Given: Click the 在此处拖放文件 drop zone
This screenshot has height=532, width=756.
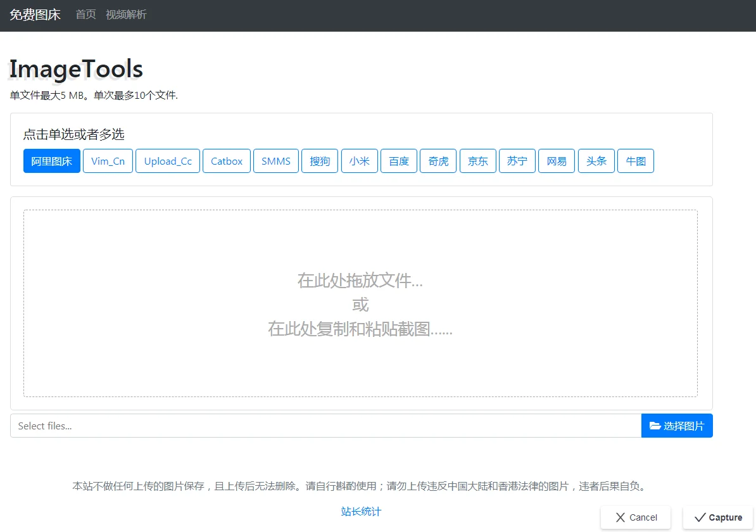Looking at the screenshot, I should click(x=361, y=303).
